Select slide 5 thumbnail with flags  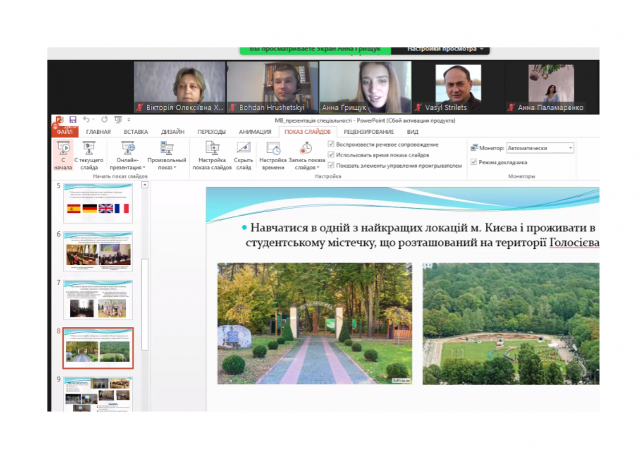98,203
